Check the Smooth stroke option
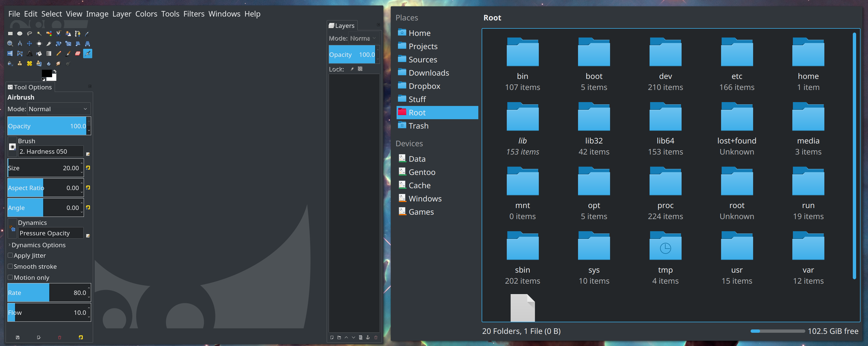The image size is (868, 346). click(10, 266)
